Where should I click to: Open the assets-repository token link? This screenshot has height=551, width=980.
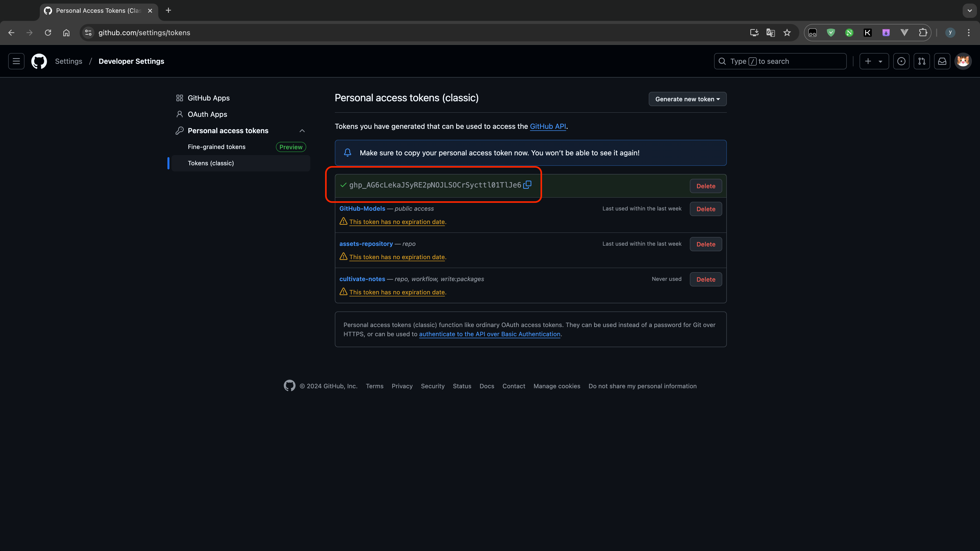(366, 244)
